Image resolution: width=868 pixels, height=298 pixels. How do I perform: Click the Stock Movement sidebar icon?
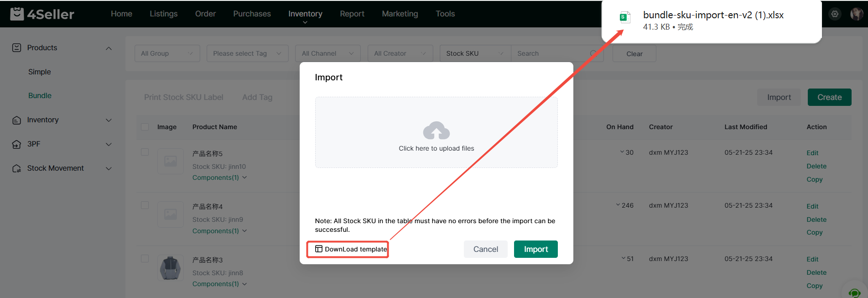pos(16,168)
